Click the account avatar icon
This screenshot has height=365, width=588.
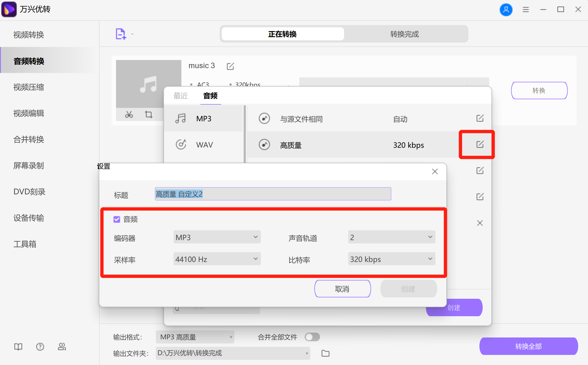(x=506, y=10)
